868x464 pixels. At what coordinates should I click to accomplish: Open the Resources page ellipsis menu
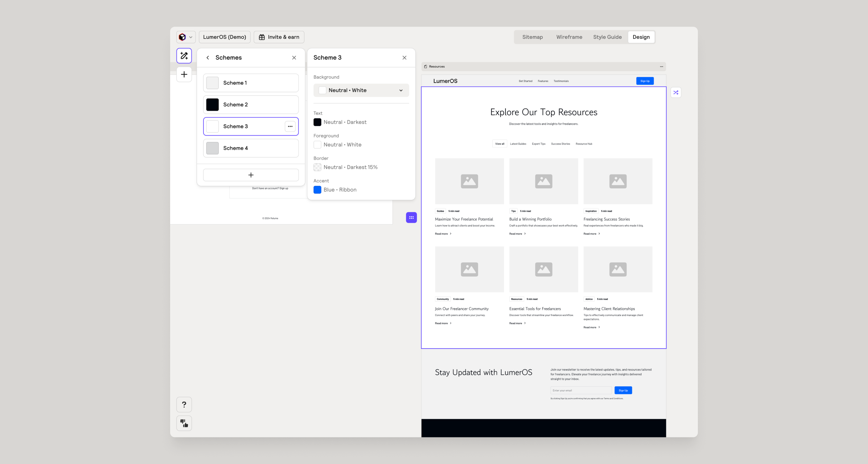tap(661, 67)
